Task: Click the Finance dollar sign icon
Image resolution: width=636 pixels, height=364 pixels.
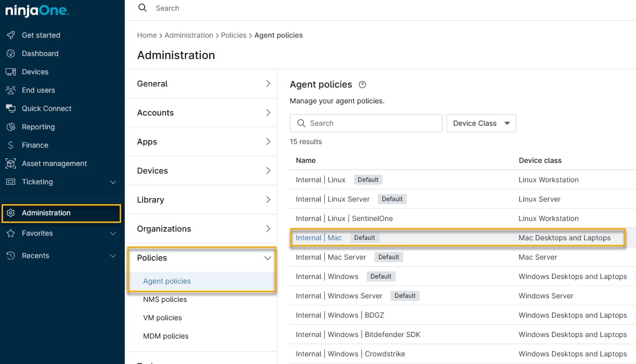Action: (11, 145)
